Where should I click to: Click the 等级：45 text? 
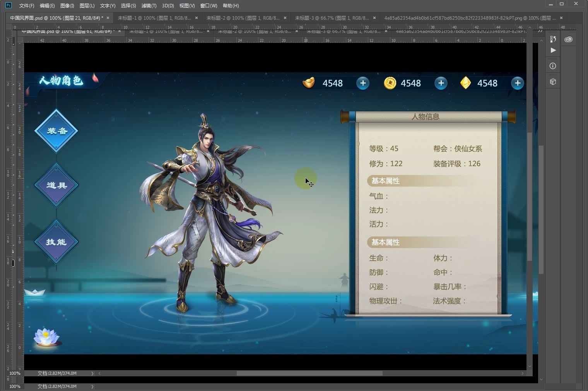coord(384,149)
